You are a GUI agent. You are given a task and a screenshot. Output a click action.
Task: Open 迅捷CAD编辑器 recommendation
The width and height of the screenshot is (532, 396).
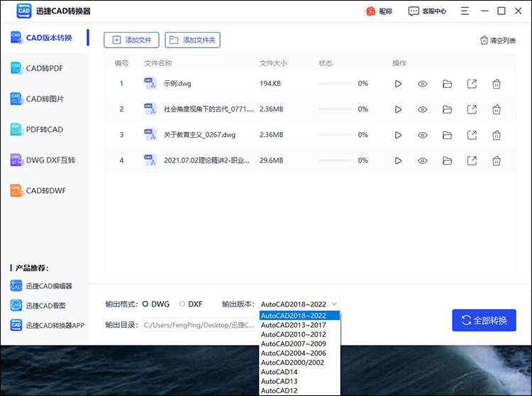tap(41, 286)
